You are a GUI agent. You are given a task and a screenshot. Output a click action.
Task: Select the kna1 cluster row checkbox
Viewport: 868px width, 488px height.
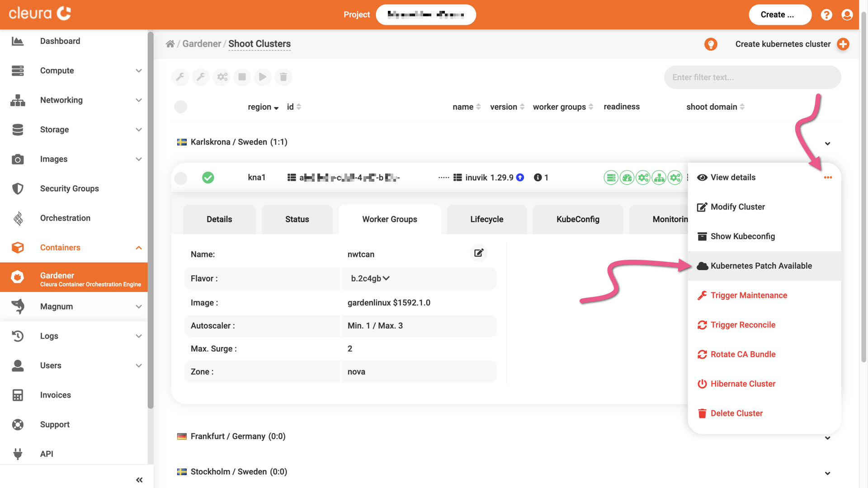[x=181, y=178]
